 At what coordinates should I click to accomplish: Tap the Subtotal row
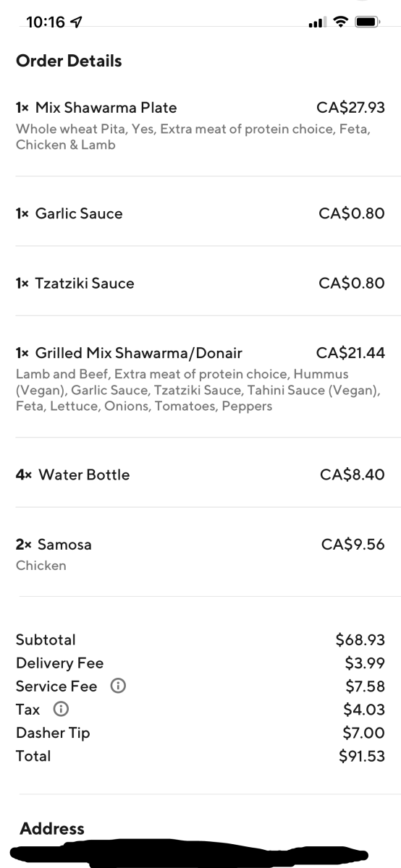(x=200, y=640)
